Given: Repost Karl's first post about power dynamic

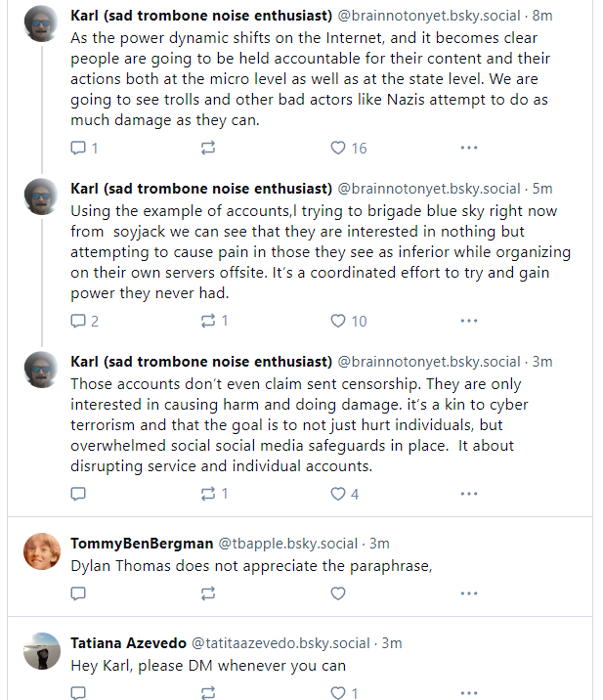Looking at the screenshot, I should [208, 148].
